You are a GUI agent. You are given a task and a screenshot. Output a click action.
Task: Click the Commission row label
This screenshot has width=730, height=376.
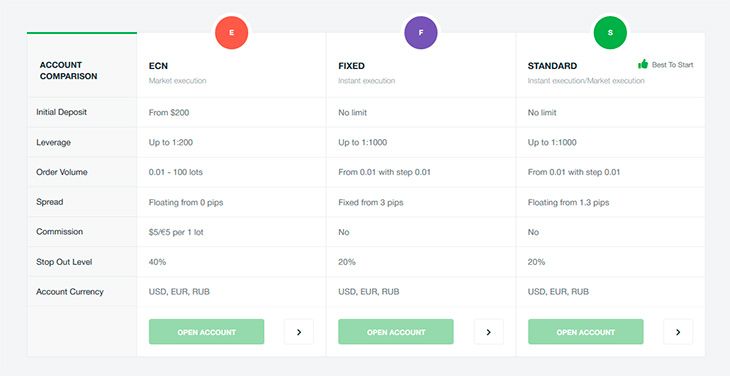click(60, 232)
